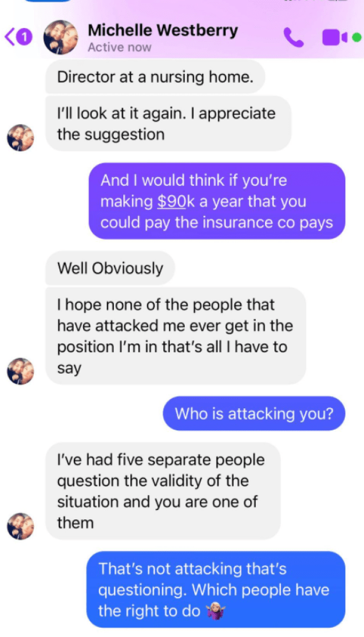Tap the shrugging emoji in last message
This screenshot has width=364, height=637.
click(x=216, y=611)
